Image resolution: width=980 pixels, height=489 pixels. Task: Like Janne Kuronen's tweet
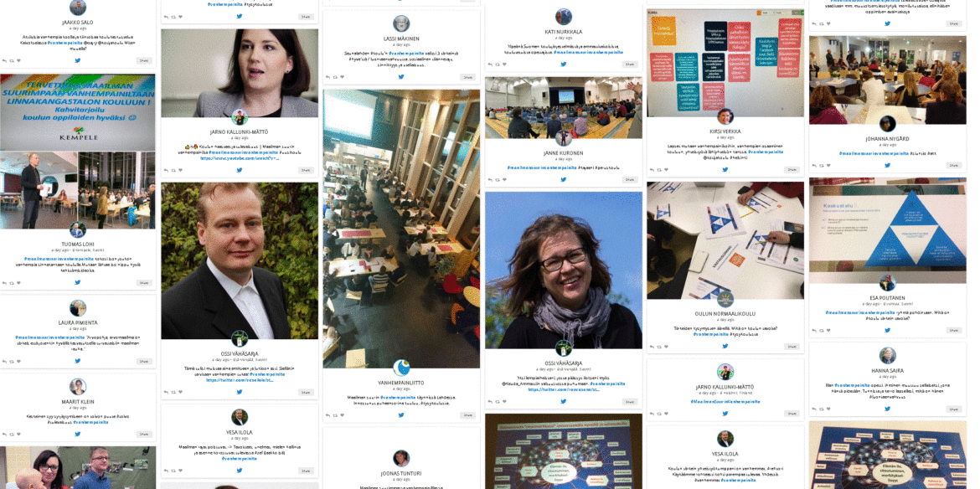click(x=503, y=180)
